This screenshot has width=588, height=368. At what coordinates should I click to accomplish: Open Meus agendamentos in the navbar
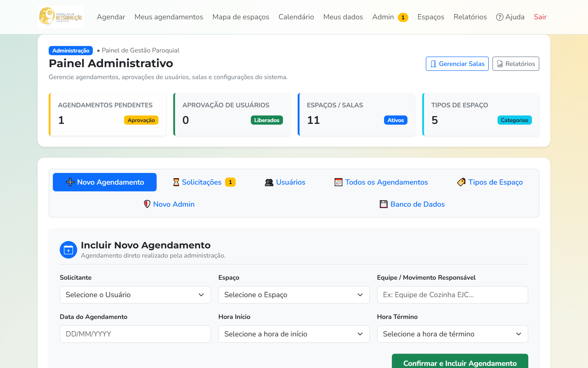point(169,17)
